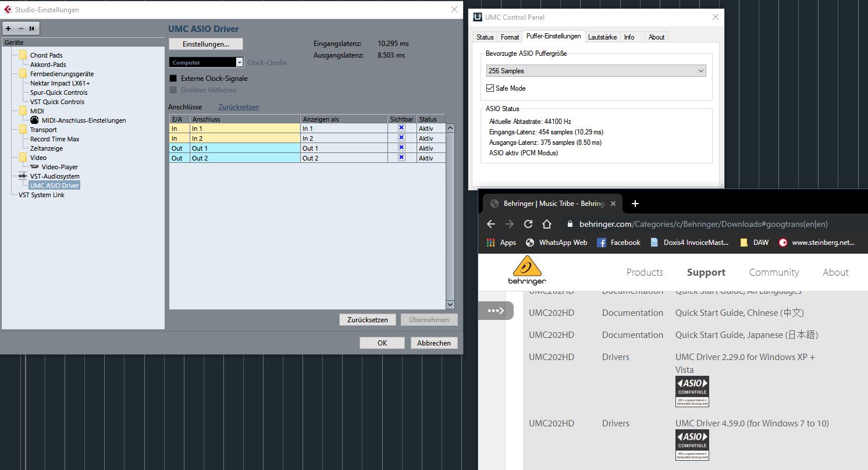Image resolution: width=868 pixels, height=470 pixels.
Task: Open the Facebook bookmark
Action: pyautogui.click(x=618, y=243)
